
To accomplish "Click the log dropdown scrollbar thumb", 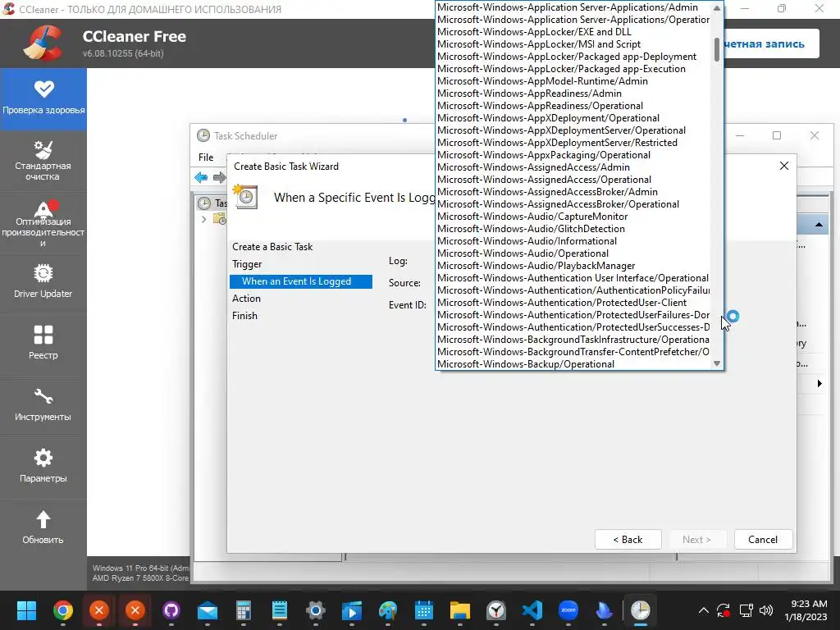I will tap(717, 49).
